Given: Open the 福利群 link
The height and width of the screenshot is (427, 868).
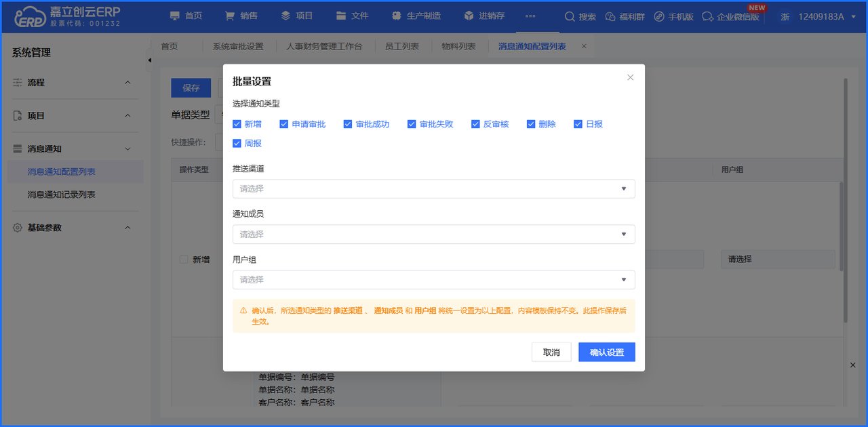Looking at the screenshot, I should pyautogui.click(x=624, y=16).
